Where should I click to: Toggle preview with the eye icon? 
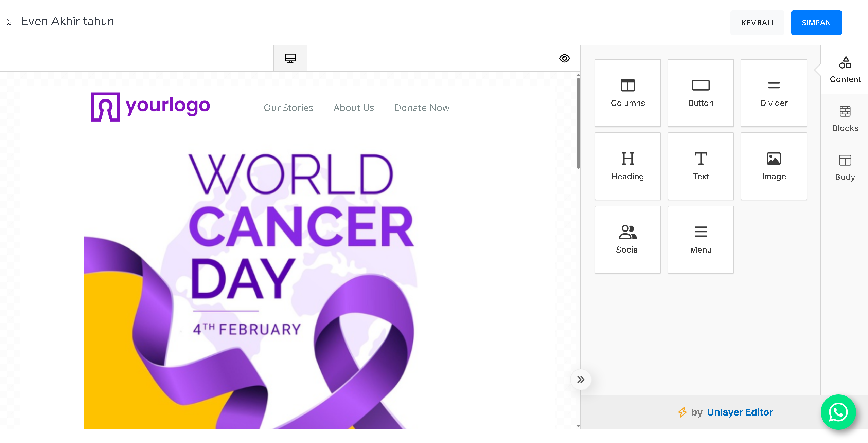564,58
